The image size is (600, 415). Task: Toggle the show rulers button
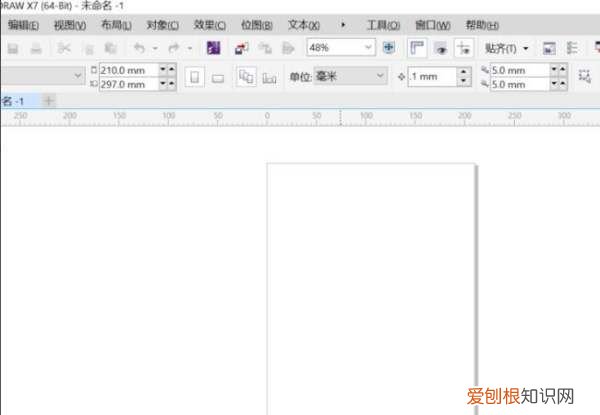[416, 48]
